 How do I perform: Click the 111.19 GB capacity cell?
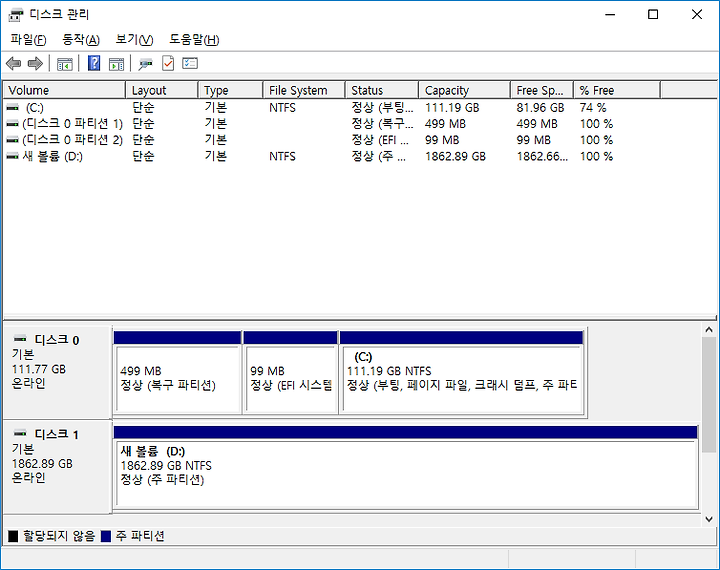coord(452,107)
